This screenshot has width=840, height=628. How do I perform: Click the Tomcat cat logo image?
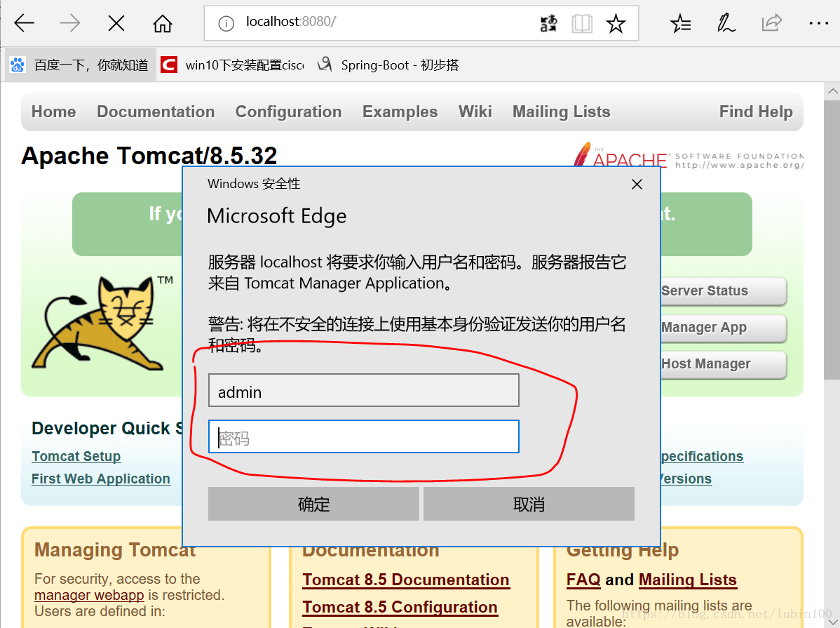click(102, 323)
